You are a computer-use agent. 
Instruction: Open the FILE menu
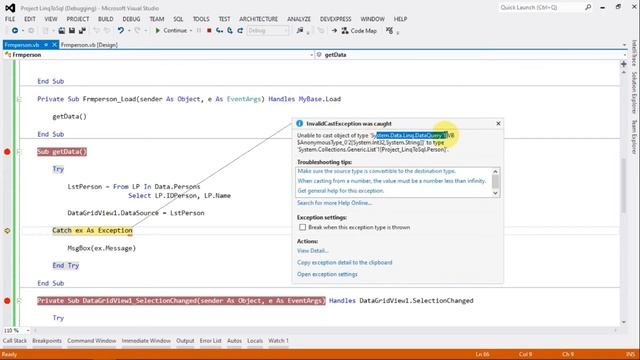point(10,19)
